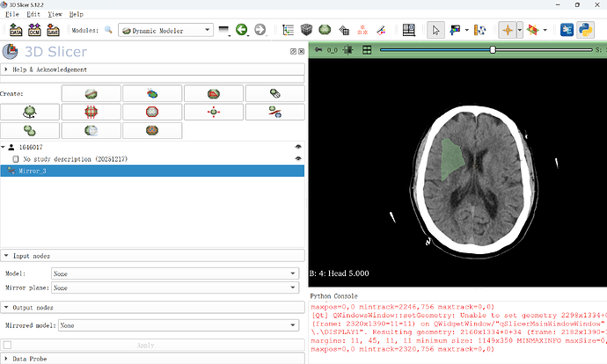This screenshot has width=607, height=364.
Task: Toggle visibility eye for subject 1646017
Action: 298,147
